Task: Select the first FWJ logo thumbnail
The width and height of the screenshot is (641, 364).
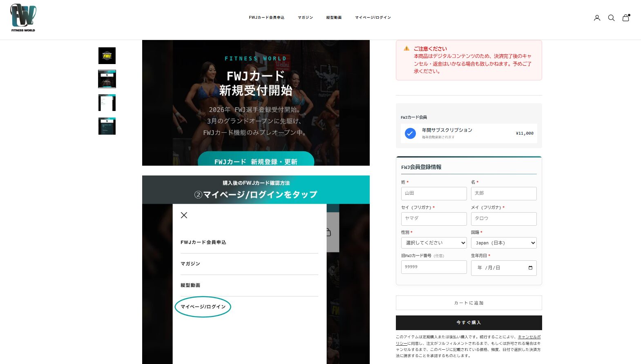Action: coord(107,56)
